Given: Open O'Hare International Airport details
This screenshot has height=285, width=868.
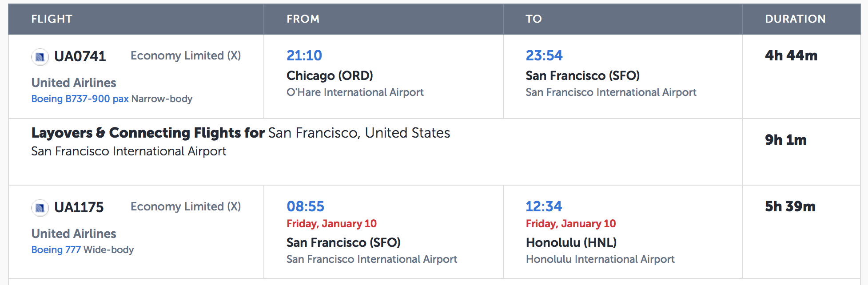Looking at the screenshot, I should pos(355,92).
